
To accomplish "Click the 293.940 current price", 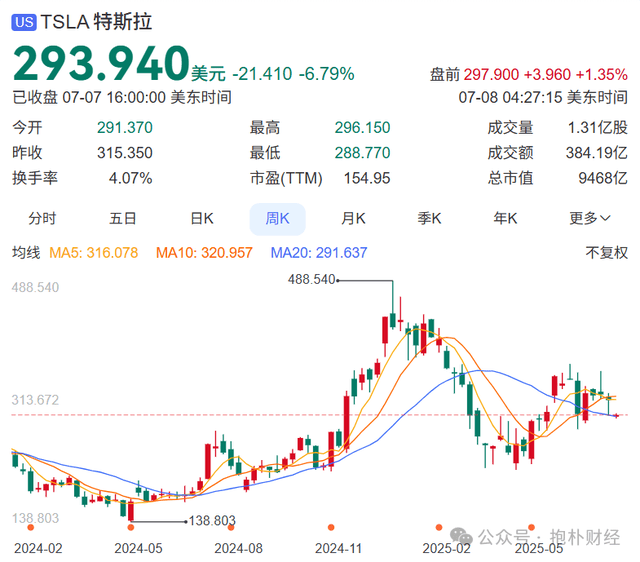I will coord(101,63).
